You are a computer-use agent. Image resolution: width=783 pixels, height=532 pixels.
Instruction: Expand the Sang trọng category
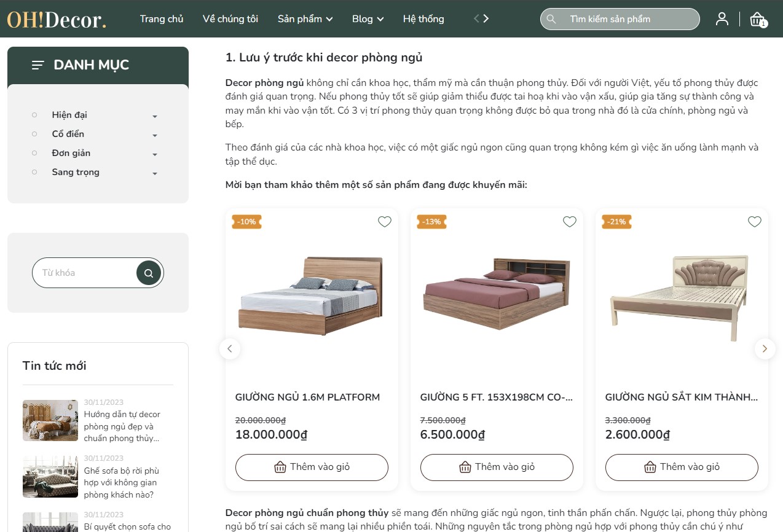[155, 173]
